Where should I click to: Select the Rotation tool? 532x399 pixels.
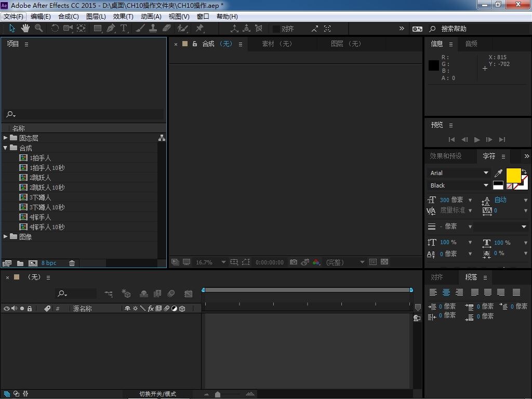(55, 29)
